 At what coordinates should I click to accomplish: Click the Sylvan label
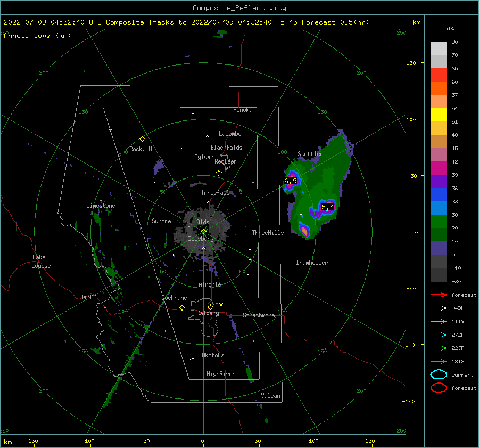204,157
